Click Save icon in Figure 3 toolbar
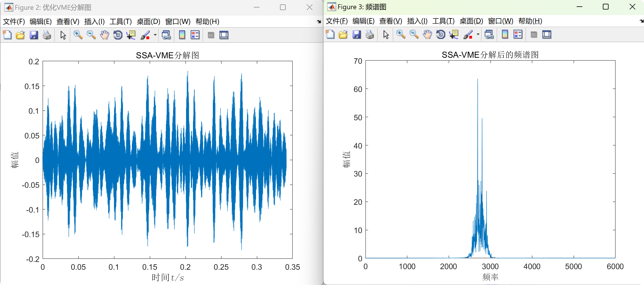The height and width of the screenshot is (285, 644). 357,34
